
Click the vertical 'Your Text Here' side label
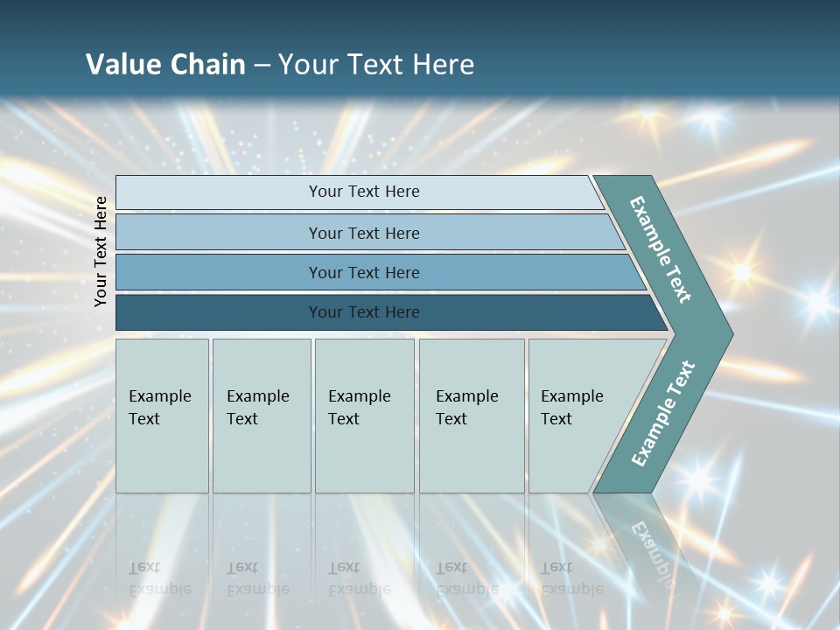click(101, 251)
